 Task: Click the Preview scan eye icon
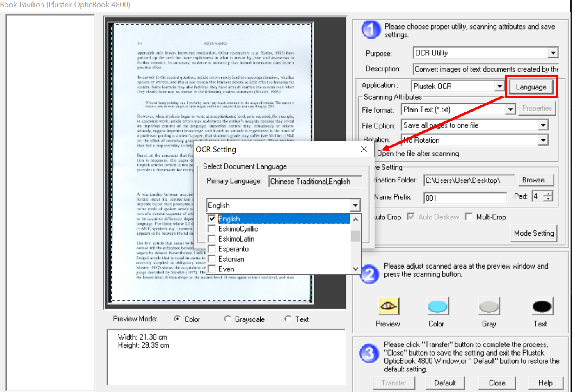[388, 306]
